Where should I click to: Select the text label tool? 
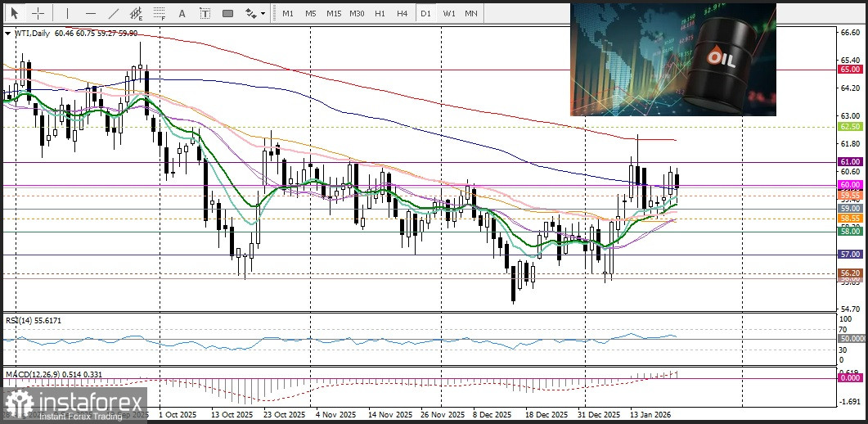(x=205, y=13)
